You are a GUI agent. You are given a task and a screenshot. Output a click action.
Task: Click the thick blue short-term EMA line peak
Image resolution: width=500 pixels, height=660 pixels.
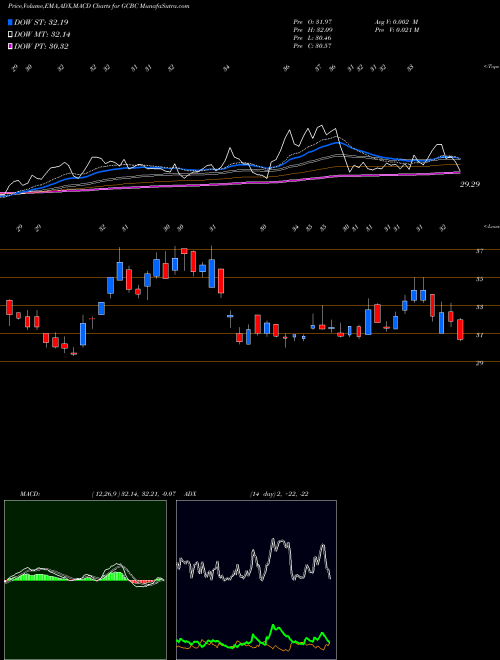point(338,143)
